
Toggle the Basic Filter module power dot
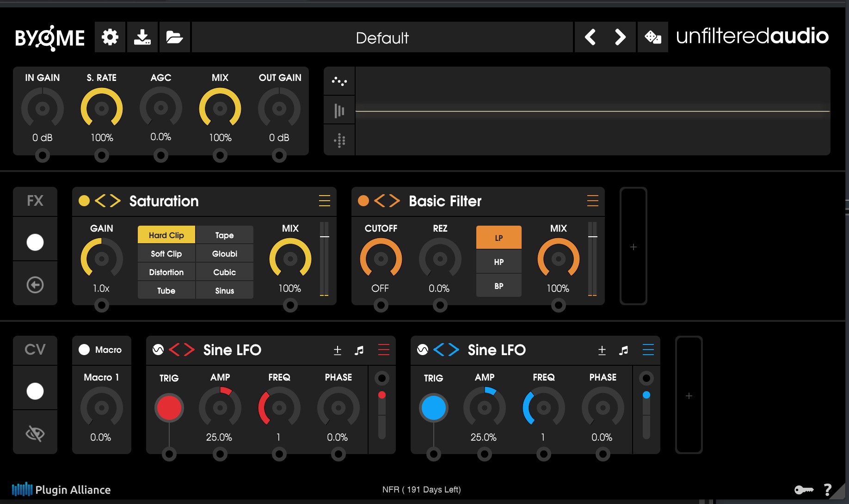point(363,201)
